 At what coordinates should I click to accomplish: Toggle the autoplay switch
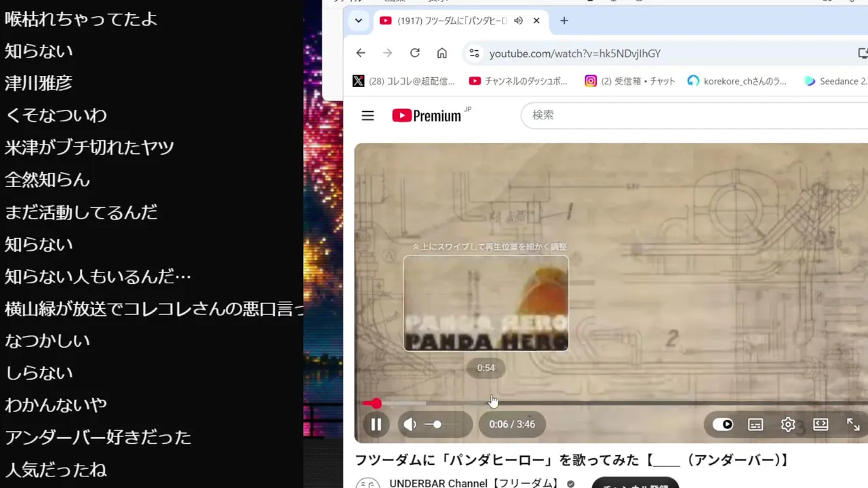[x=723, y=425]
